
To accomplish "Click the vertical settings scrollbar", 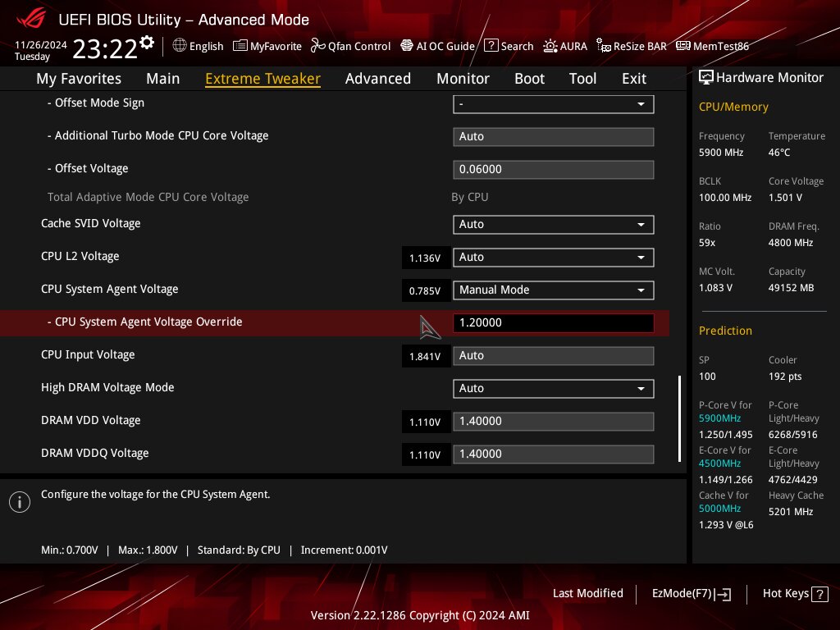I will coord(679,418).
